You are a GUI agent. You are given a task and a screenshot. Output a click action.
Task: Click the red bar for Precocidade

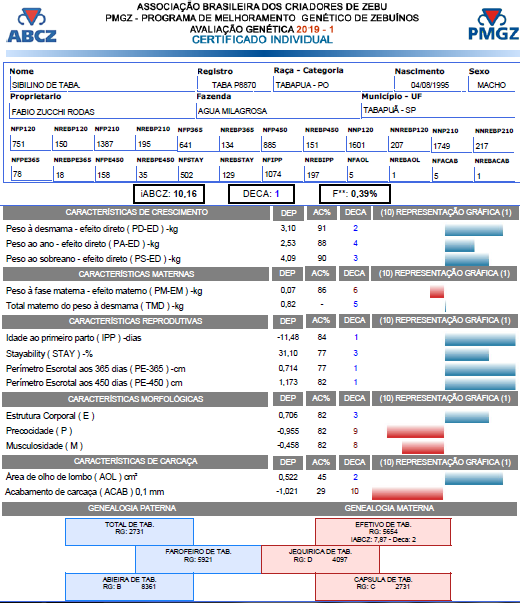click(415, 432)
